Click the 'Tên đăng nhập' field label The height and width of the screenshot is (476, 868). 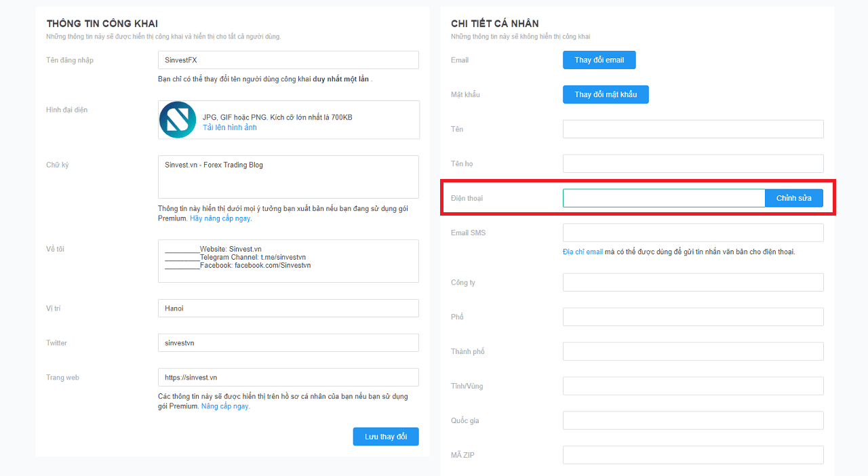(70, 60)
